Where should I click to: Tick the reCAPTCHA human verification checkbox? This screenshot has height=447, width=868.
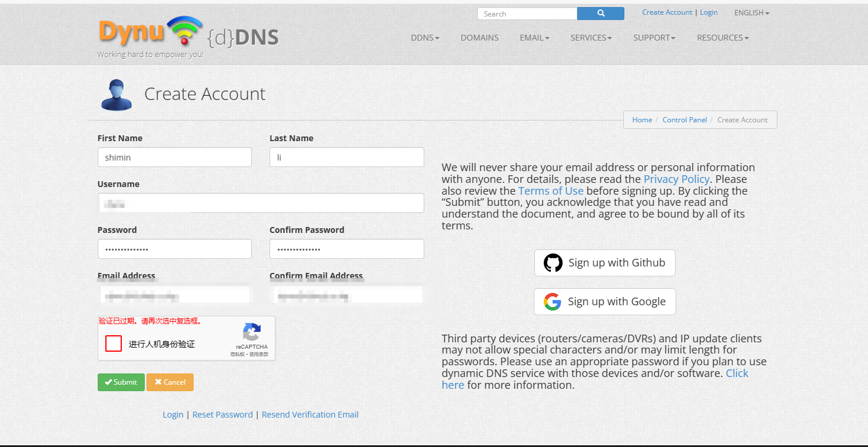(114, 343)
